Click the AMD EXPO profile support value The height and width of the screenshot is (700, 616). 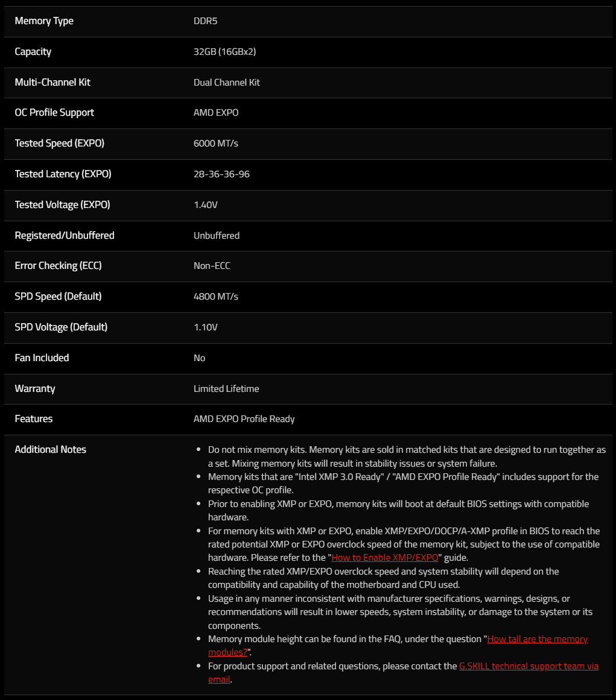pos(216,113)
